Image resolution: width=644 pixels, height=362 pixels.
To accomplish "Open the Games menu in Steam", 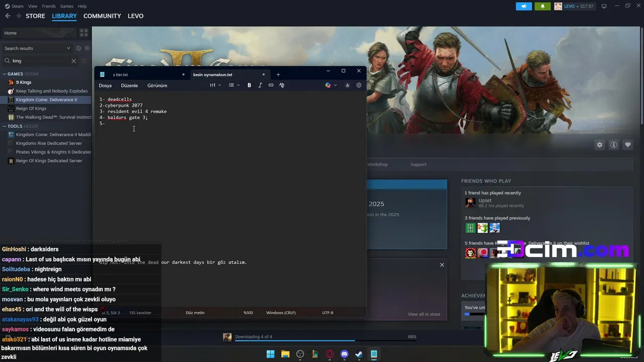I will [x=66, y=6].
